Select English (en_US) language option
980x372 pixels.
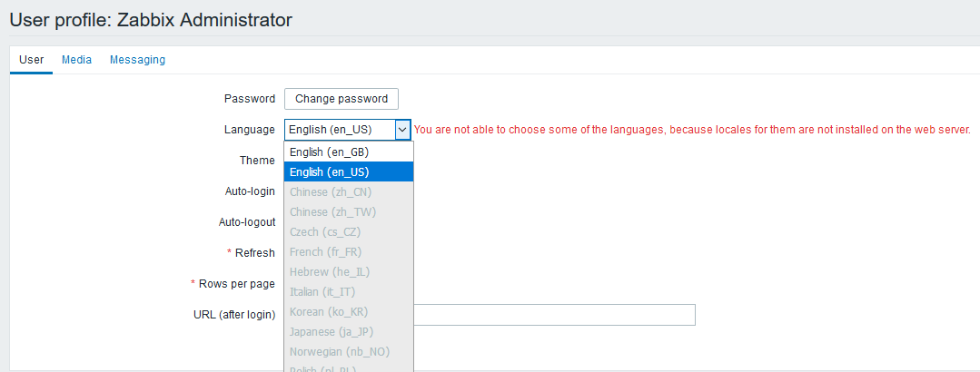click(x=349, y=171)
